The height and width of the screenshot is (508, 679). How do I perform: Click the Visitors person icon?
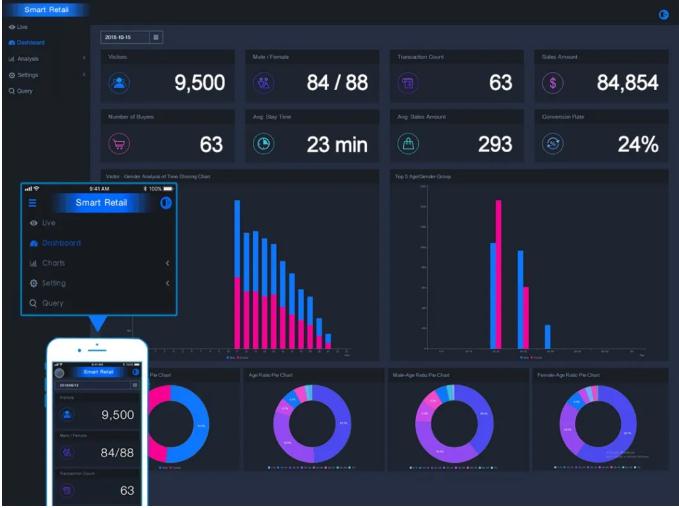(120, 84)
